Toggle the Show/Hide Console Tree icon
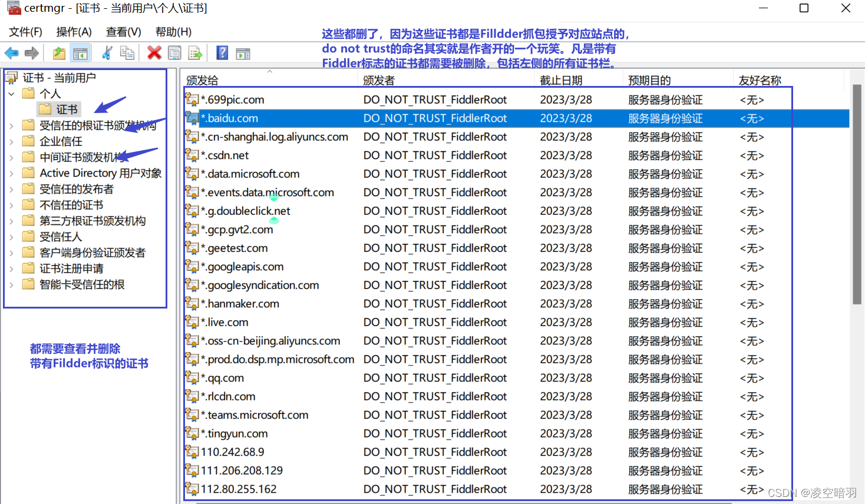This screenshot has width=865, height=504. [x=81, y=53]
